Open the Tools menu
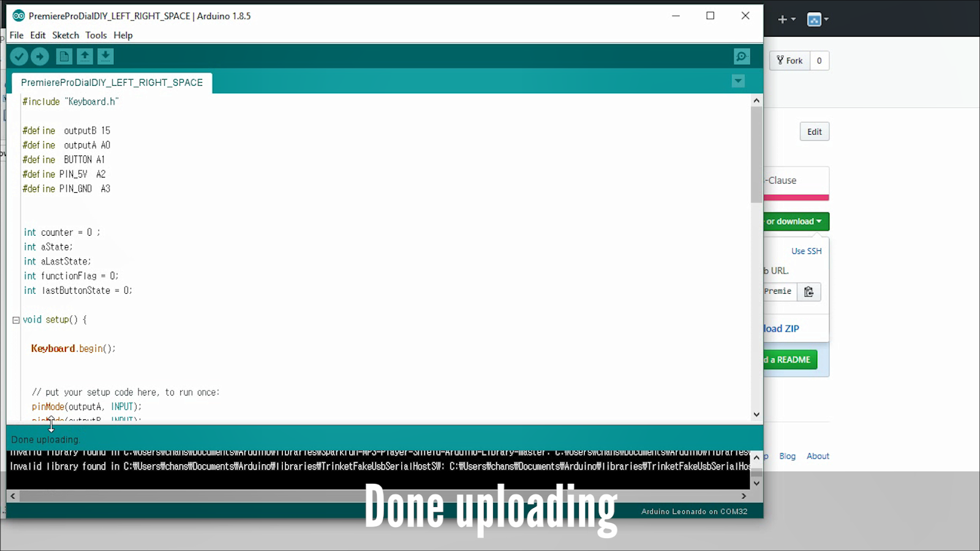The width and height of the screenshot is (980, 551). (x=96, y=35)
